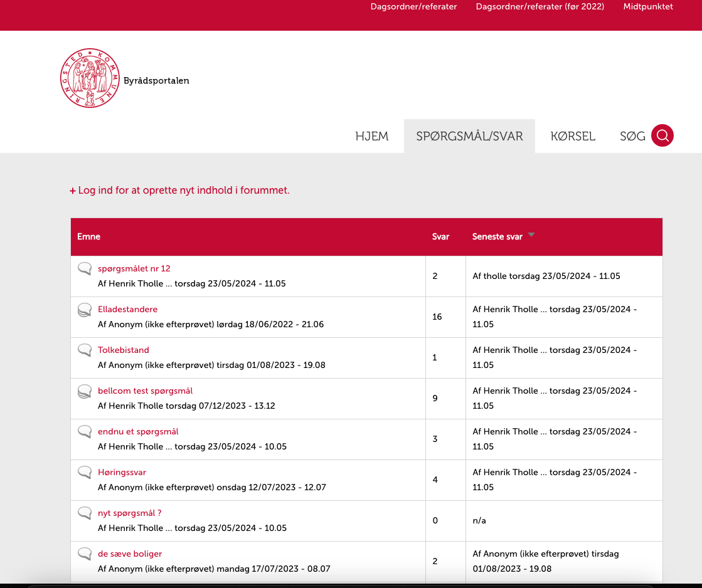Click stacked bubbles icon beside bellcom test spørgsmål
Image resolution: width=702 pixels, height=588 pixels.
tap(85, 391)
